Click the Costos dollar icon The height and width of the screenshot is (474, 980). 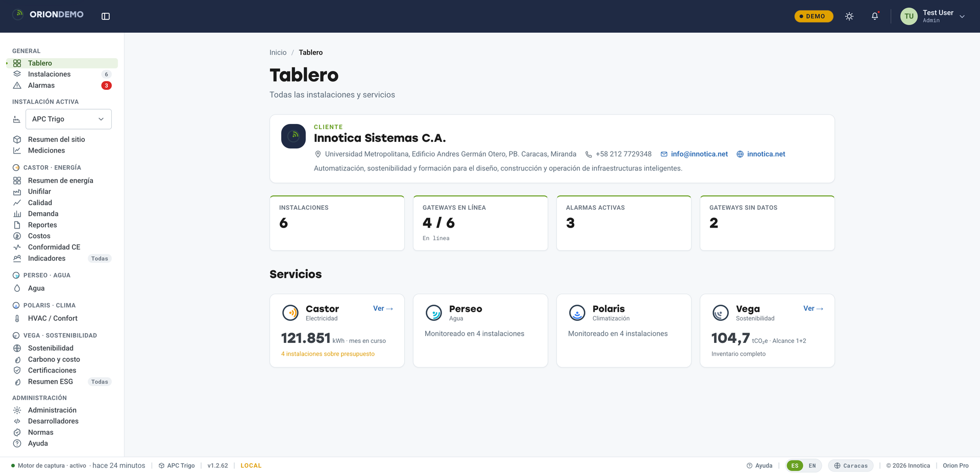[x=17, y=236]
